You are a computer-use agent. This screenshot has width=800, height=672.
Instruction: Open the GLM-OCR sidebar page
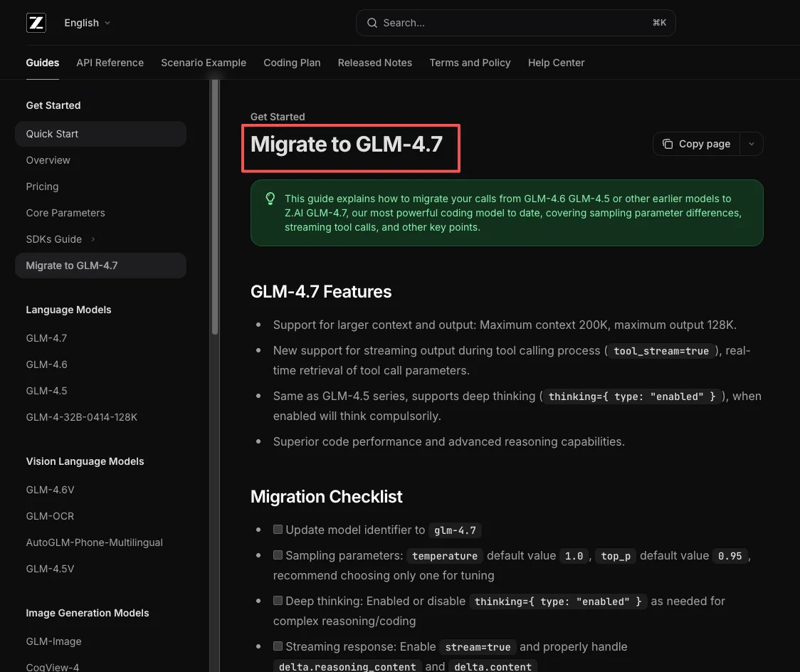50,516
